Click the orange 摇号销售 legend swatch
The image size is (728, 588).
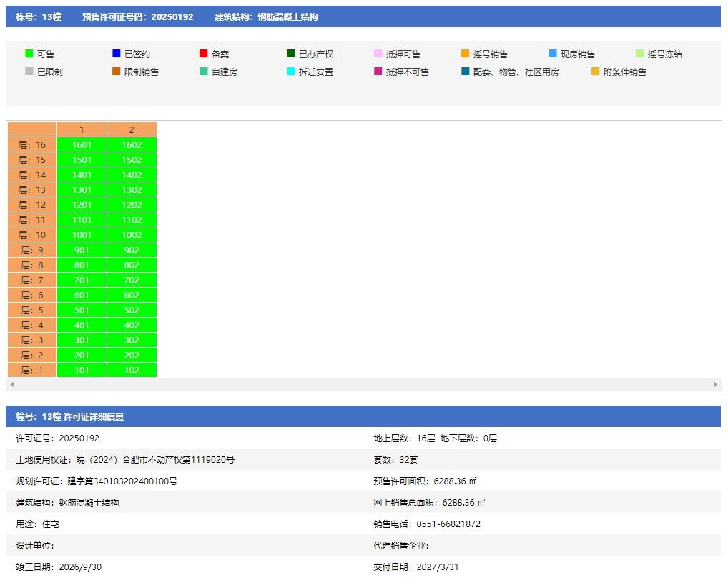pyautogui.click(x=466, y=54)
